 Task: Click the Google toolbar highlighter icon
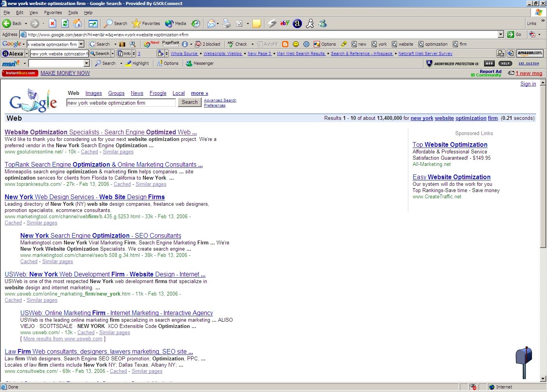point(344,44)
